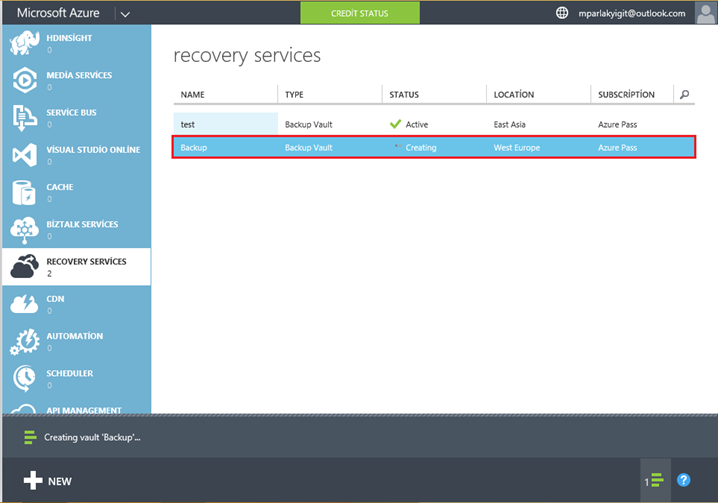Open account mparlakyigit@outlook.com
The width and height of the screenshot is (718, 503).
point(632,13)
